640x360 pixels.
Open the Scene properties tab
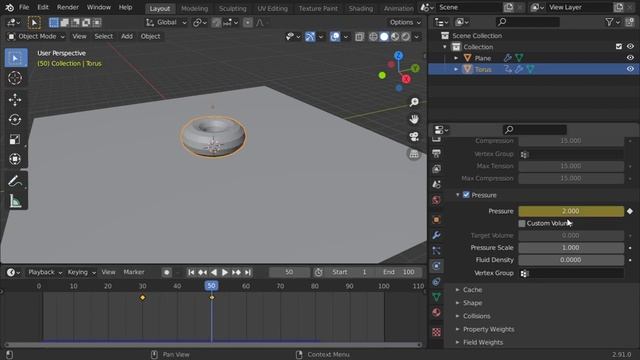coord(436,184)
